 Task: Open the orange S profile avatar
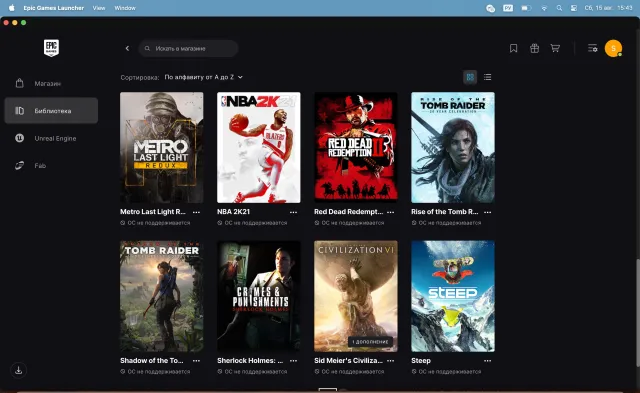point(613,48)
